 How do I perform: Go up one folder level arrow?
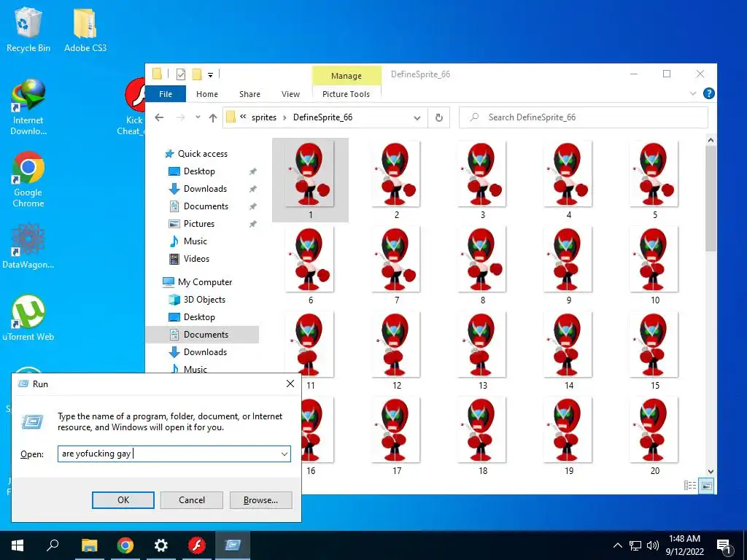[x=213, y=117]
